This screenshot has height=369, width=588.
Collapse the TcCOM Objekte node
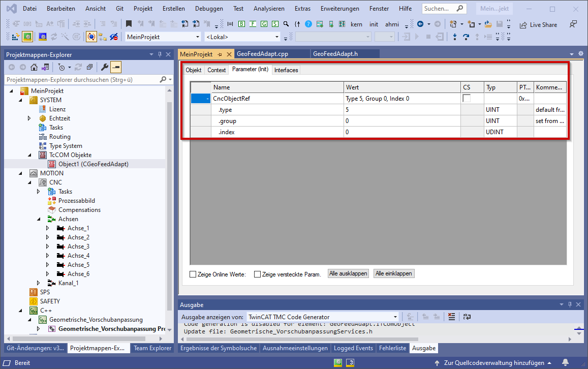pos(29,155)
